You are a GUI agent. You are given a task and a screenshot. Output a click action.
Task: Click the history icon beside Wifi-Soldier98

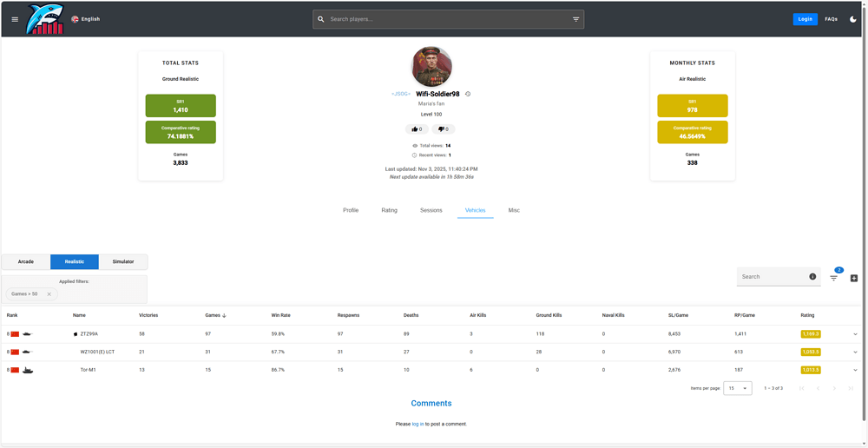[x=468, y=94]
